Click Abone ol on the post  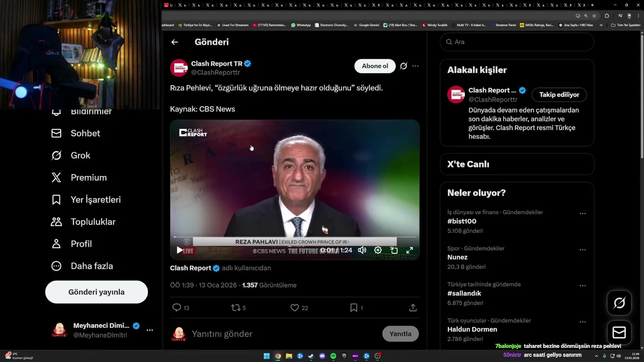375,66
